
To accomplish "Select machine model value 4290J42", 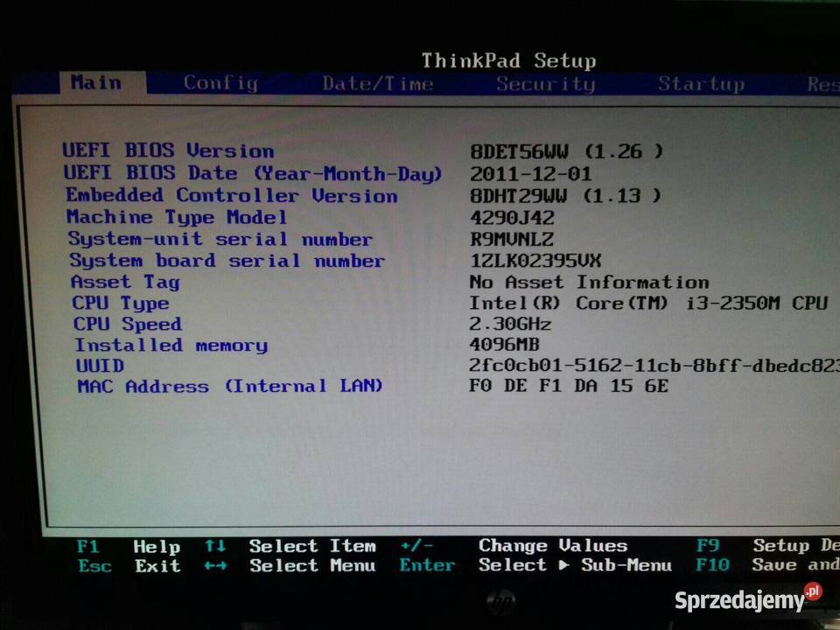I will click(512, 218).
